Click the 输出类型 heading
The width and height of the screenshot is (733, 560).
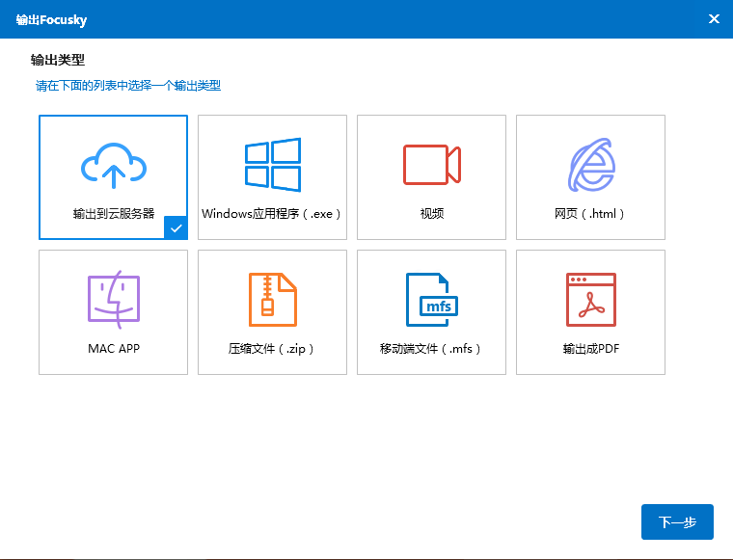point(58,60)
